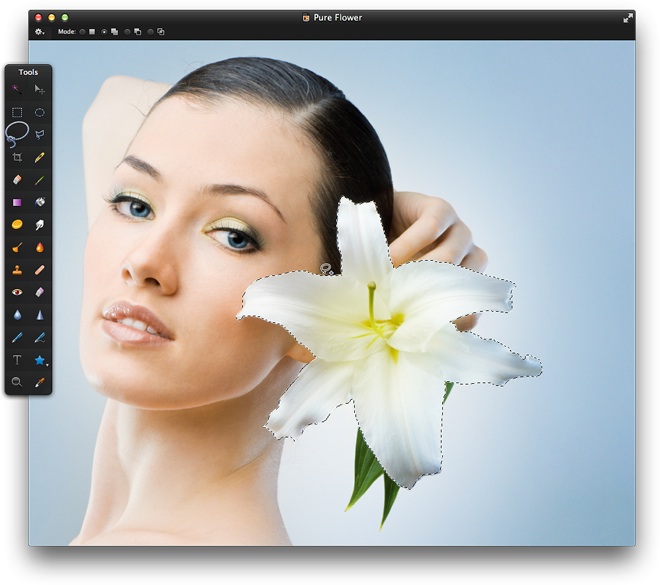Enter full screen with corner arrows
This screenshot has width=660, height=585.
pos(628,18)
